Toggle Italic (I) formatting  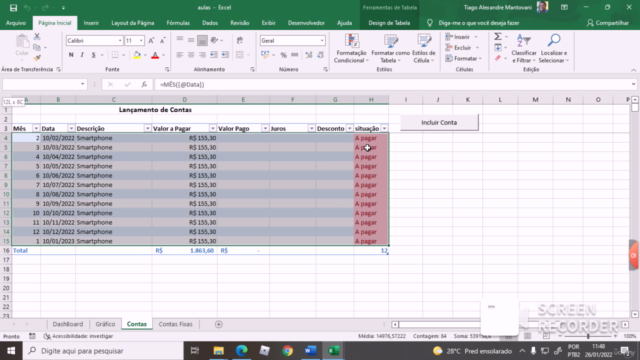(x=82, y=55)
